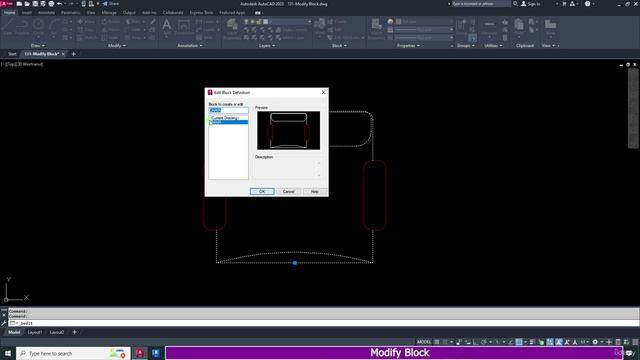Switch to the Insert ribbon tab
This screenshot has width=640, height=360.
click(x=27, y=13)
